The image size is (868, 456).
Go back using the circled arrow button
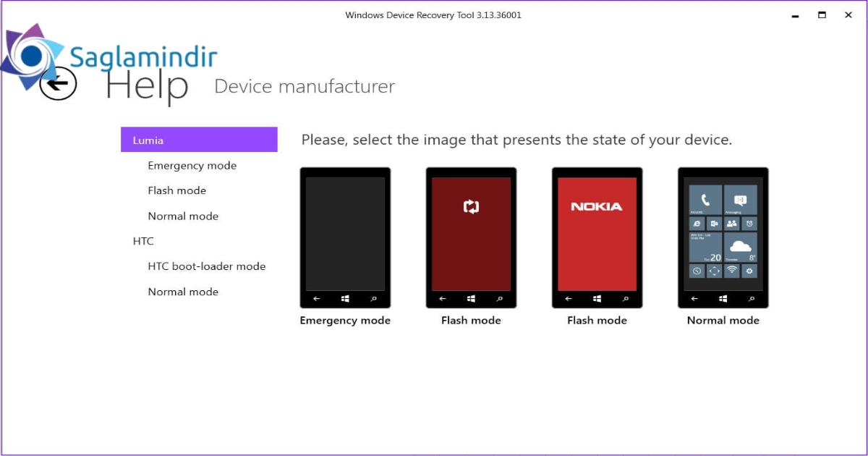[58, 83]
